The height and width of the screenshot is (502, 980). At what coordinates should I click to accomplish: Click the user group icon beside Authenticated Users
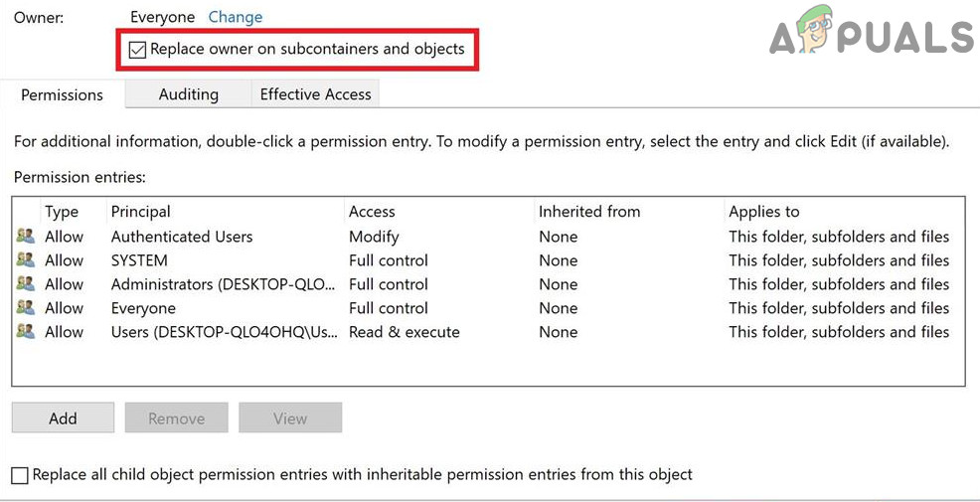25,237
